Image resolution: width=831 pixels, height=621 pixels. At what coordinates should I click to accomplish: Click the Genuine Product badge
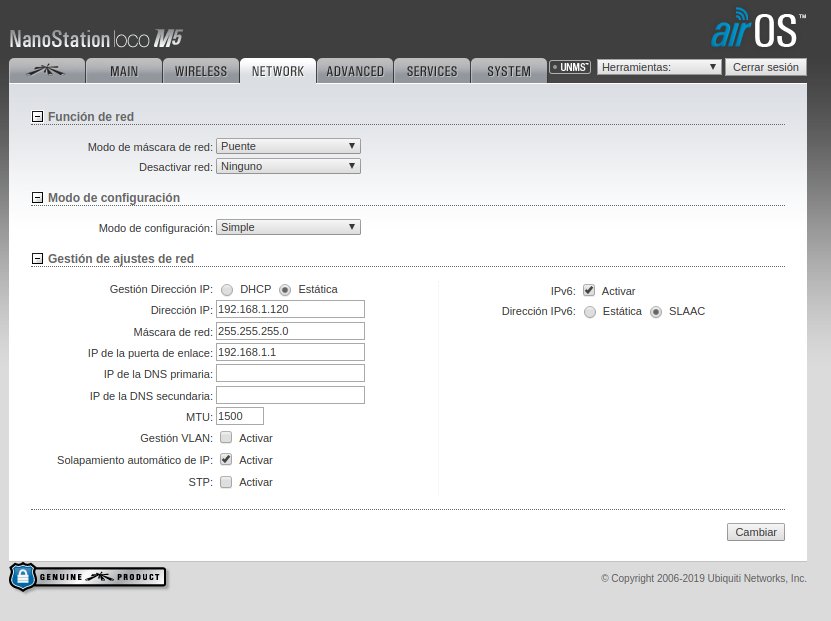click(x=87, y=577)
